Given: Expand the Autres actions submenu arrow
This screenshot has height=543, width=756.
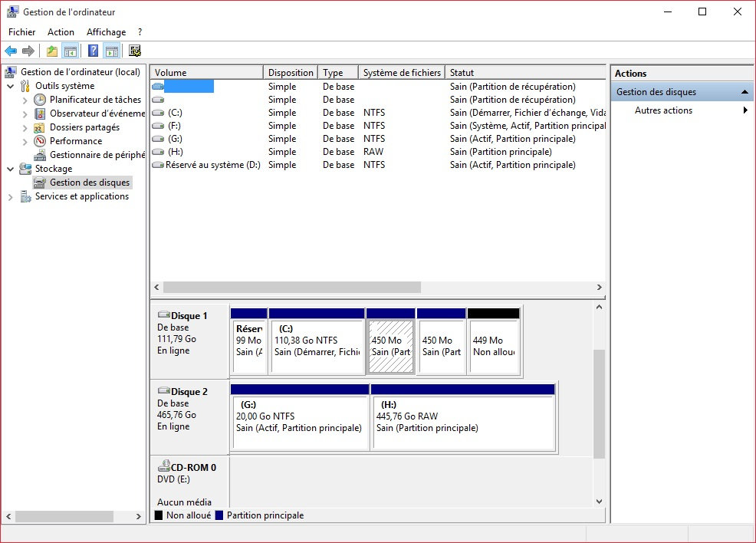Looking at the screenshot, I should click(x=745, y=110).
